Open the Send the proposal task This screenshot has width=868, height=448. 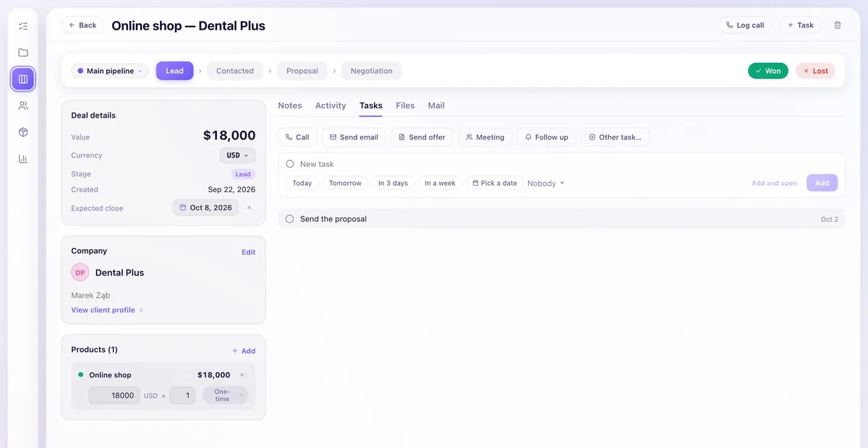(561, 219)
